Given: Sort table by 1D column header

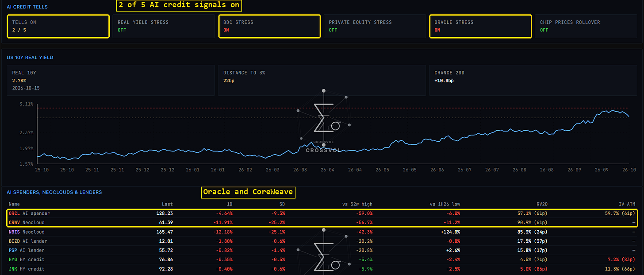Looking at the screenshot, I should click(229, 205).
